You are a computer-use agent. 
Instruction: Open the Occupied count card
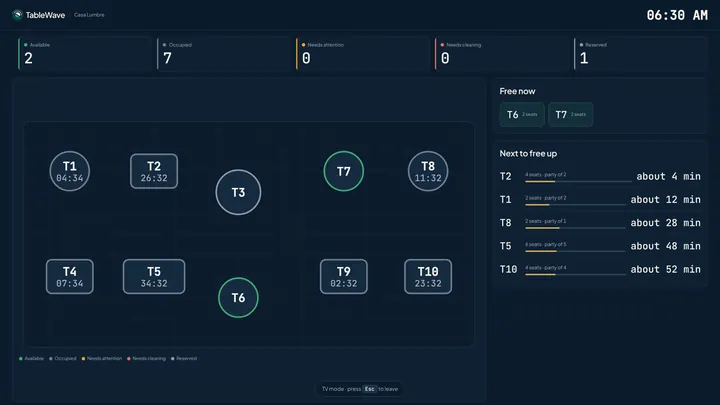(224, 54)
